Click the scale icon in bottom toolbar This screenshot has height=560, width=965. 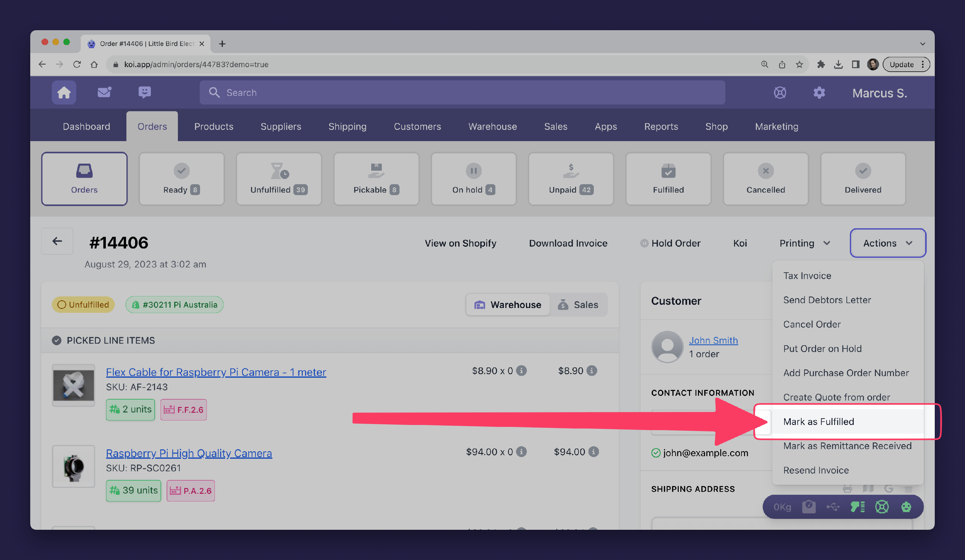(808, 507)
